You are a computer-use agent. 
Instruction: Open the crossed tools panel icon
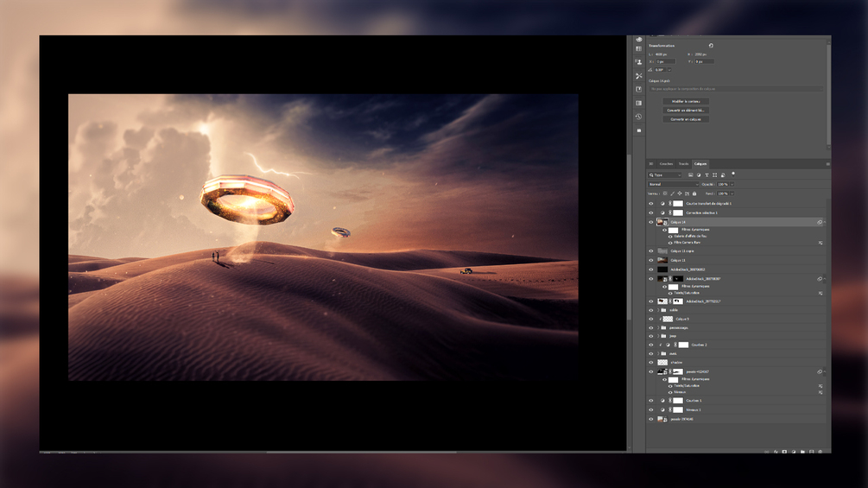point(639,76)
